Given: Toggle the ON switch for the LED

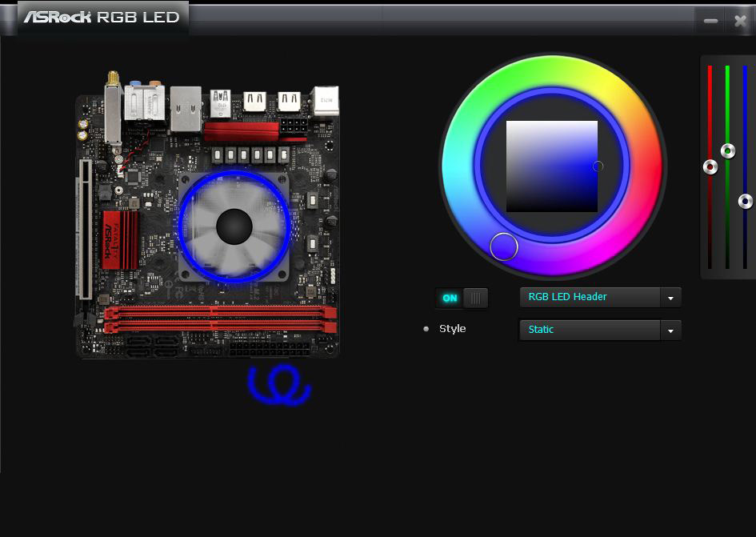Looking at the screenshot, I should tap(462, 298).
